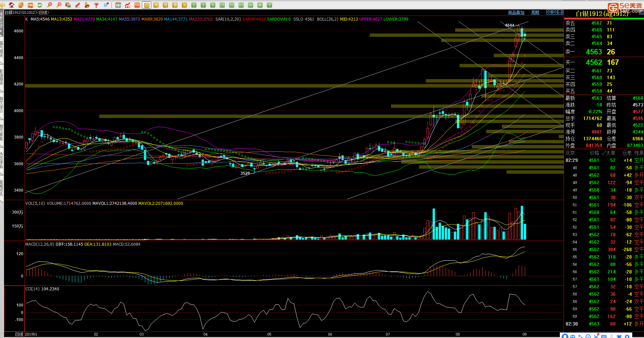Open the 新 news icon
This screenshot has width=644, height=338.
click(106, 5)
